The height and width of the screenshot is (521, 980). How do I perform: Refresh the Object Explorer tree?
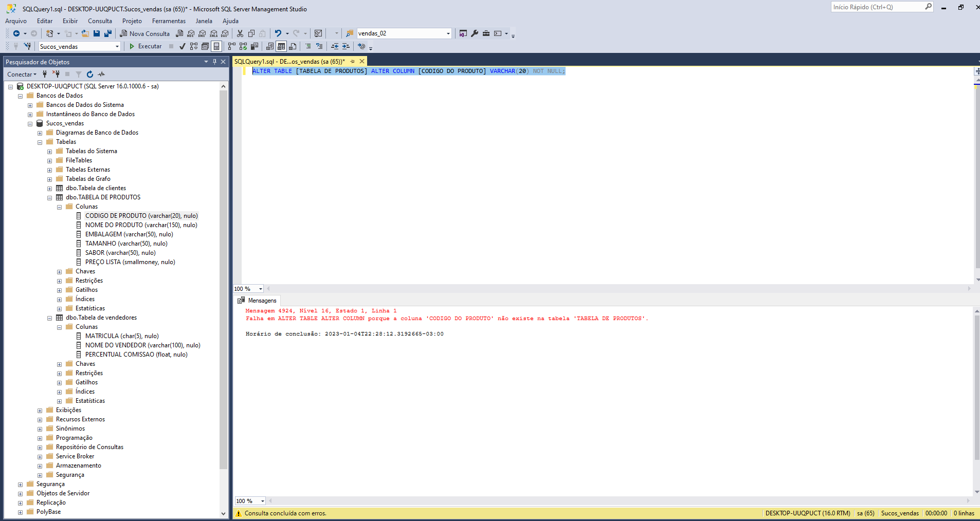90,75
